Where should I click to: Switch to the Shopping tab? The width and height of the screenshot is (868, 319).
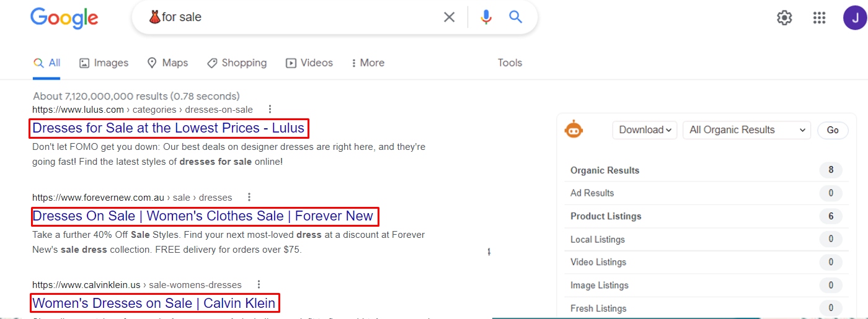pos(237,63)
